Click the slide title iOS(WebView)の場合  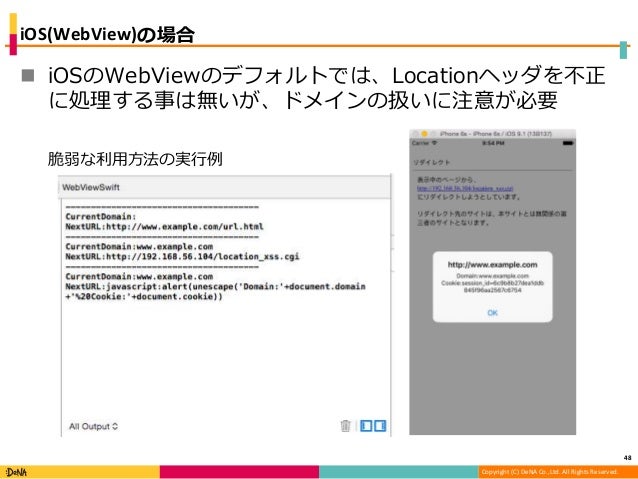tap(107, 34)
